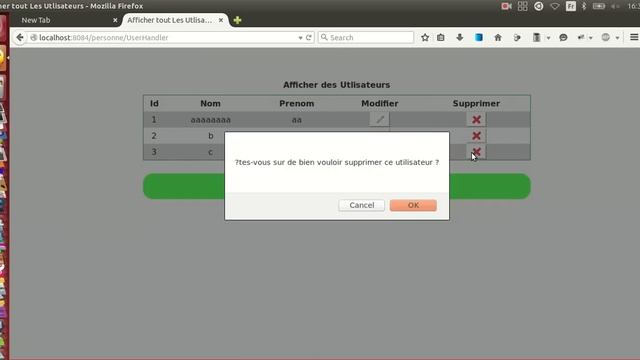Open the grid indicator in system tray
The height and width of the screenshot is (360, 640).
pyautogui.click(x=522, y=6)
